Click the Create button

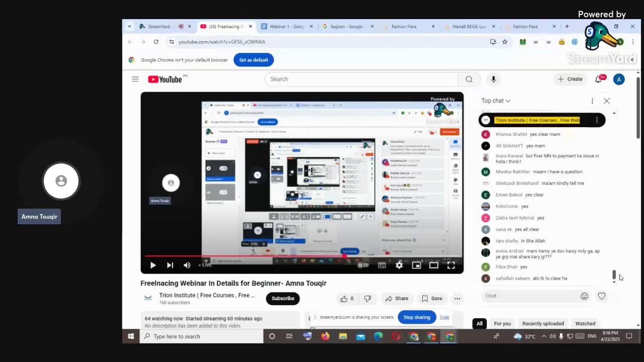coord(570,79)
